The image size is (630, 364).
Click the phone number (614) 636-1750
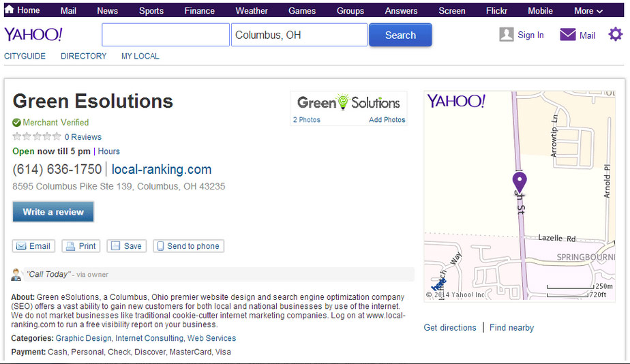[x=57, y=169]
